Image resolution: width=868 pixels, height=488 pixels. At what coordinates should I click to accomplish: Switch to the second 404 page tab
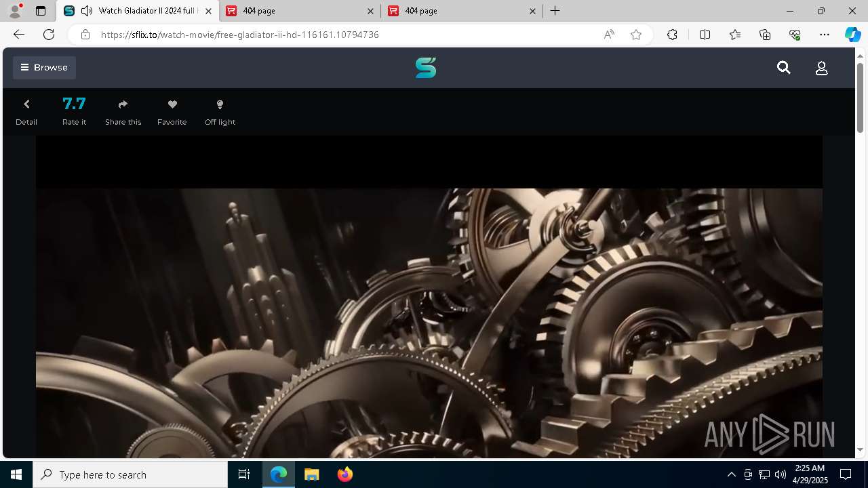click(x=462, y=11)
